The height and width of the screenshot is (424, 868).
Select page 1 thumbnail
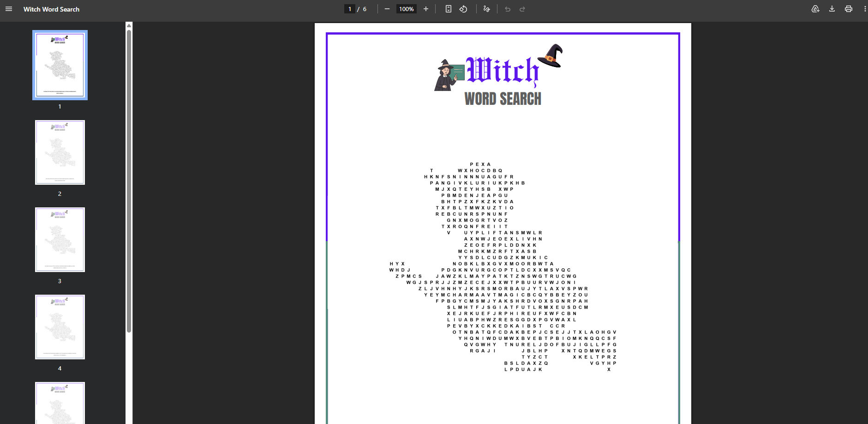coord(60,65)
